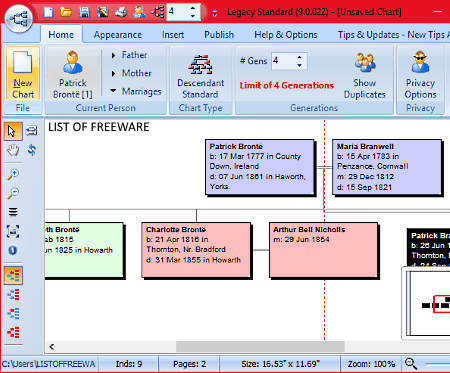Click the save-as pencil disk icon
The height and width of the screenshot is (373, 450).
(x=103, y=12)
